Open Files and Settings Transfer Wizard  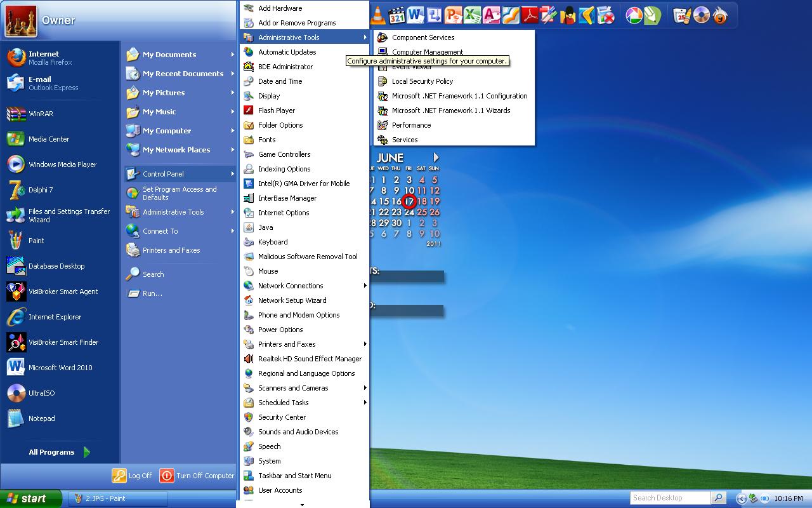(60, 215)
